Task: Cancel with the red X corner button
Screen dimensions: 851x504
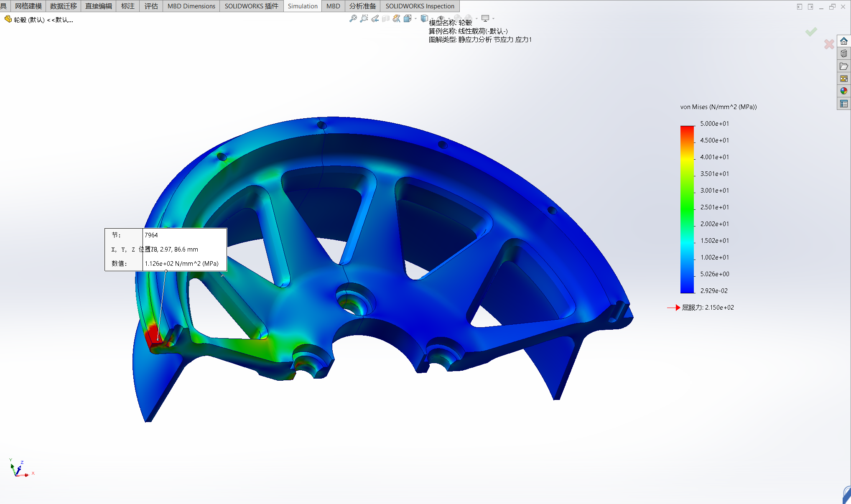Action: point(829,44)
